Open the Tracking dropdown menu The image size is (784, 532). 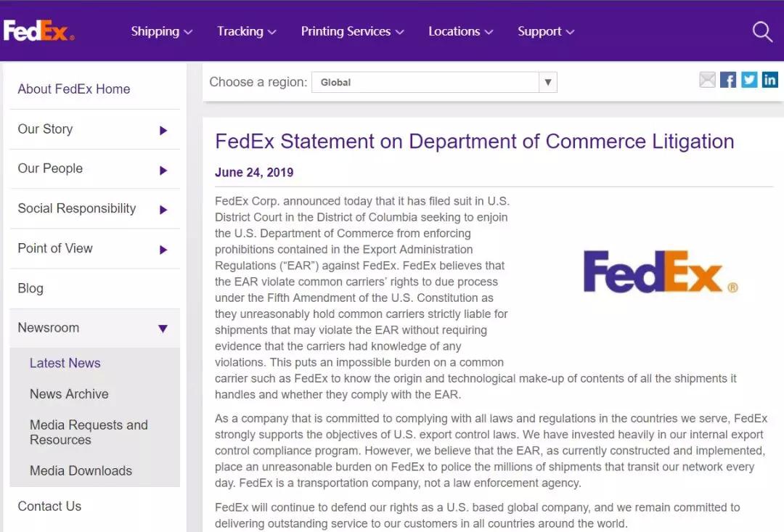coord(246,31)
